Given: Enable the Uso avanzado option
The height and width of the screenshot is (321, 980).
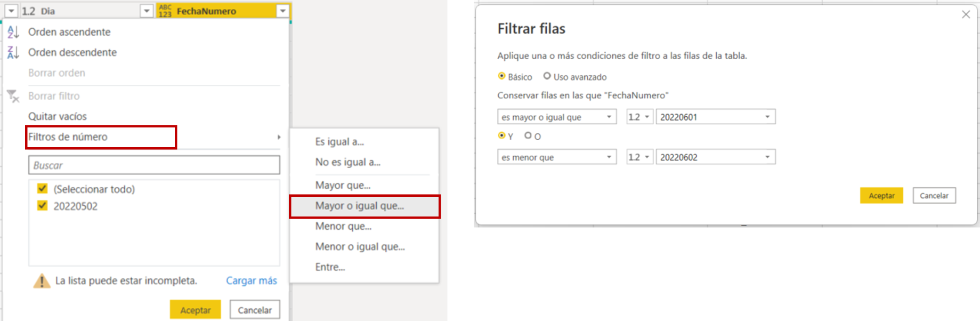Looking at the screenshot, I should coord(547,76).
